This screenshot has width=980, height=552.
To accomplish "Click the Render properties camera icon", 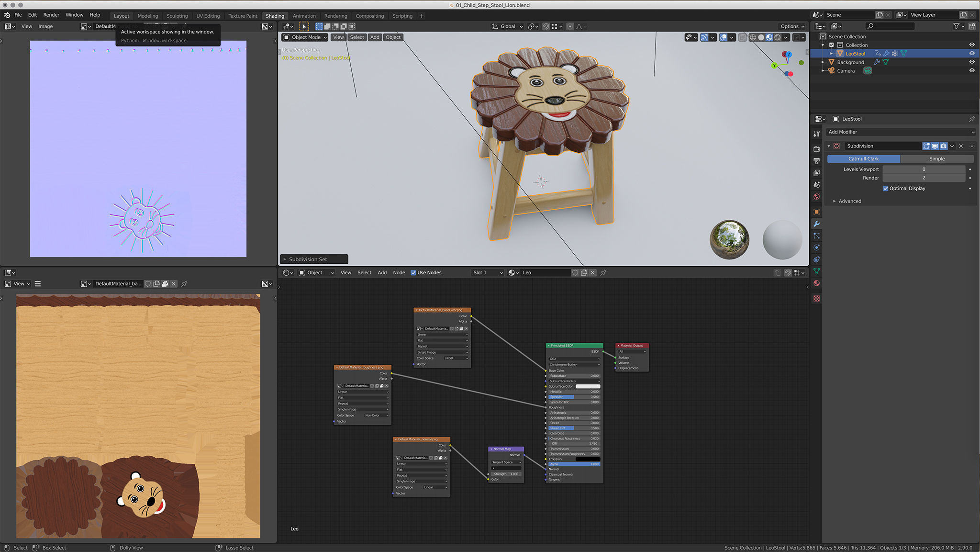I will coord(816,149).
